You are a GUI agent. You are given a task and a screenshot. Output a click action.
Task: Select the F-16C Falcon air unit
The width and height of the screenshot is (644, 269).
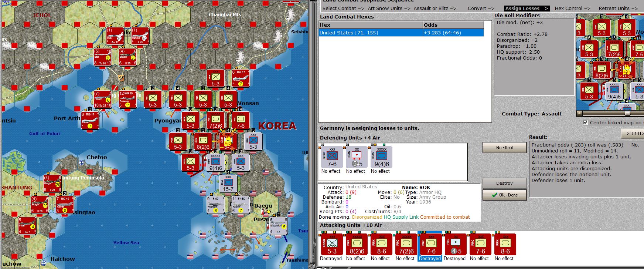click(x=241, y=205)
